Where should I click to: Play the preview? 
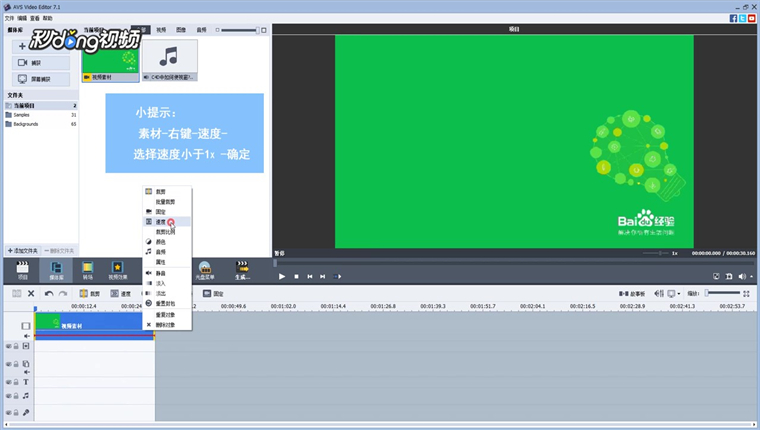click(x=282, y=276)
